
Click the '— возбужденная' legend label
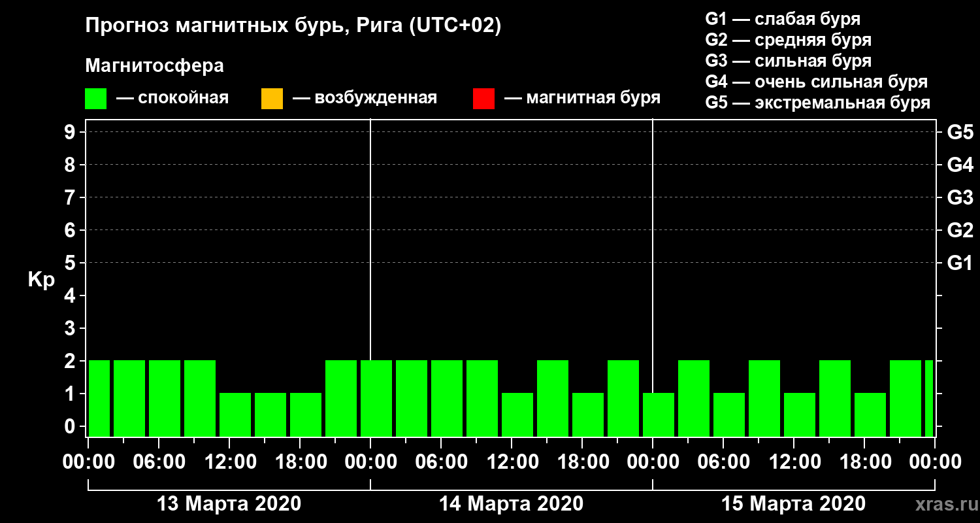point(365,99)
